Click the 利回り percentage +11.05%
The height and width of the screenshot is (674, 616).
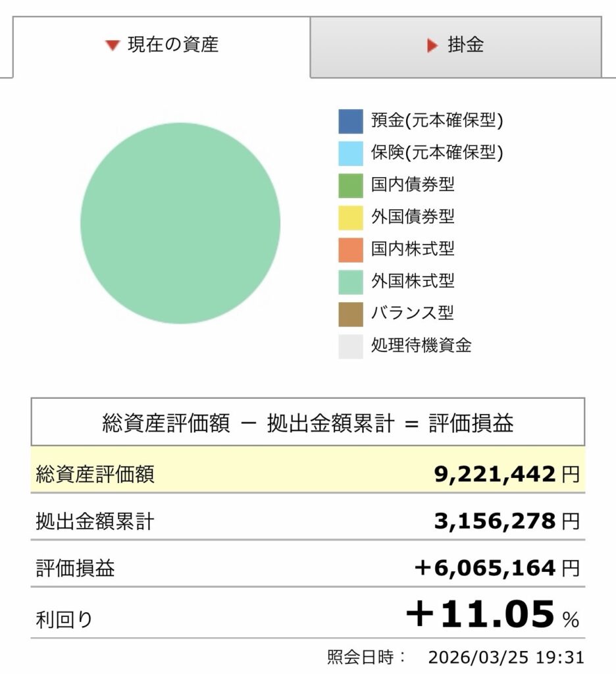[x=491, y=615]
